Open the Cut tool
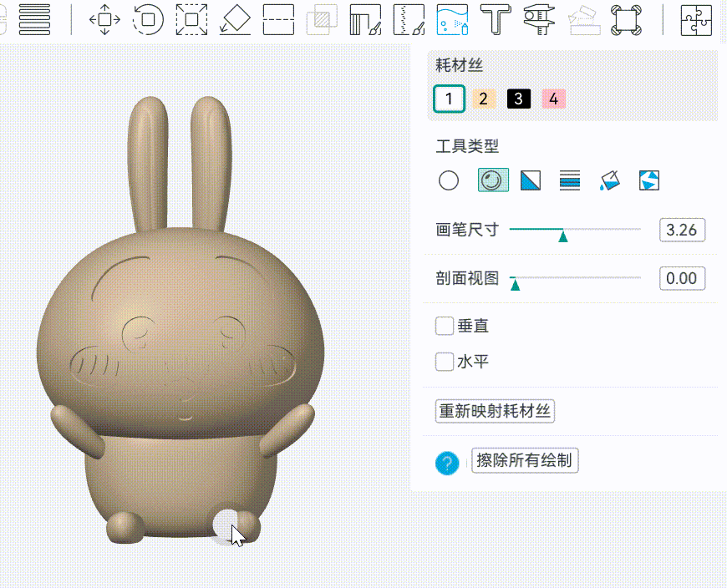This screenshot has width=727, height=588. (278, 19)
